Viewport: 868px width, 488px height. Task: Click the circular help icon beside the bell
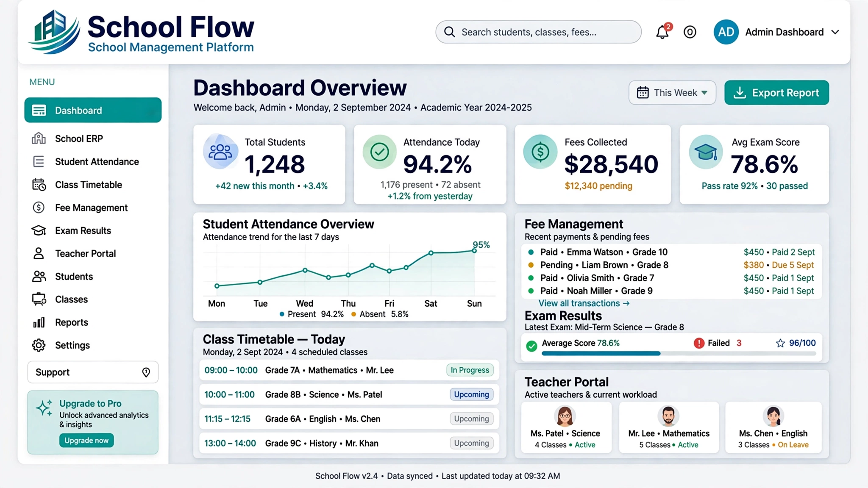pyautogui.click(x=690, y=32)
